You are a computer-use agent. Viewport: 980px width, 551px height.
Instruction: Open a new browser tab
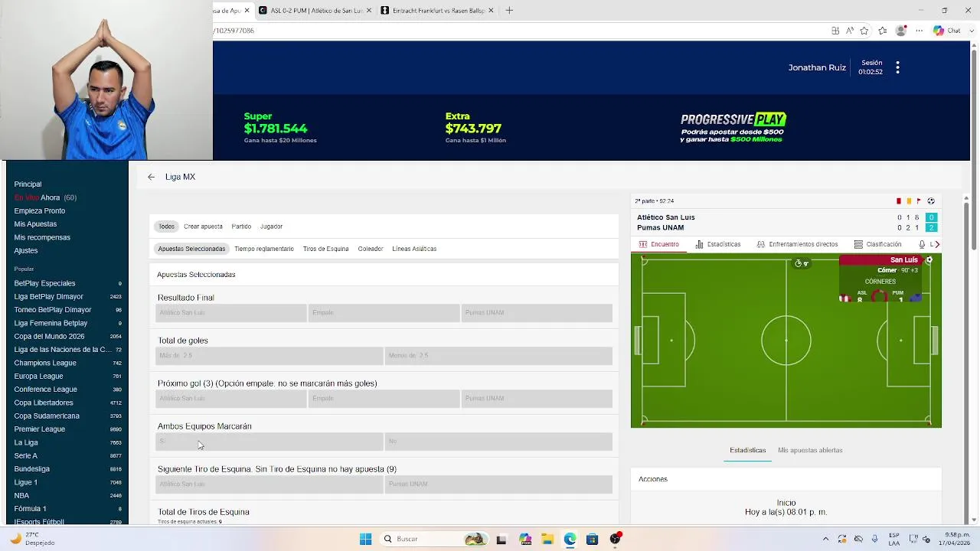(509, 10)
